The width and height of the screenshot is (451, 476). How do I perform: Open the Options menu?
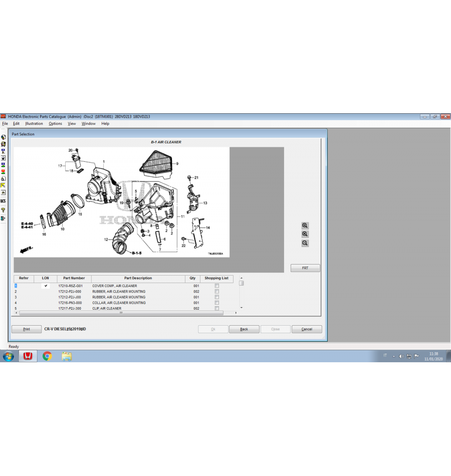tap(55, 124)
